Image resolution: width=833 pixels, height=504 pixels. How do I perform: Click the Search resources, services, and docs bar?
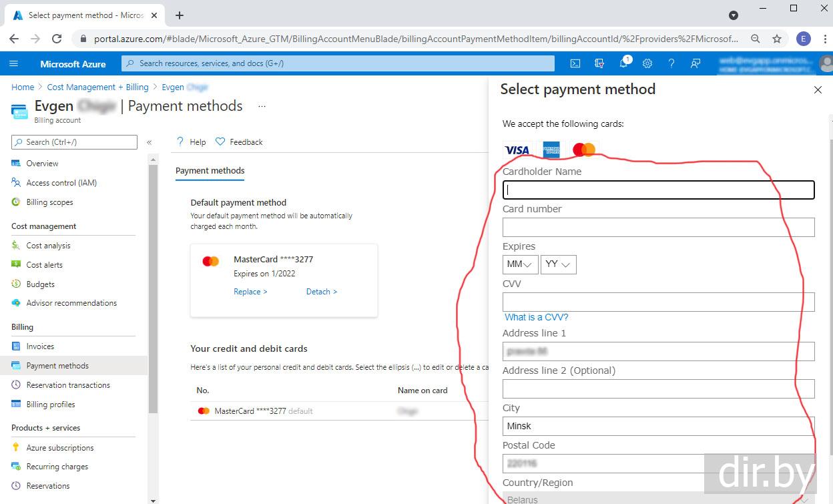click(x=338, y=63)
